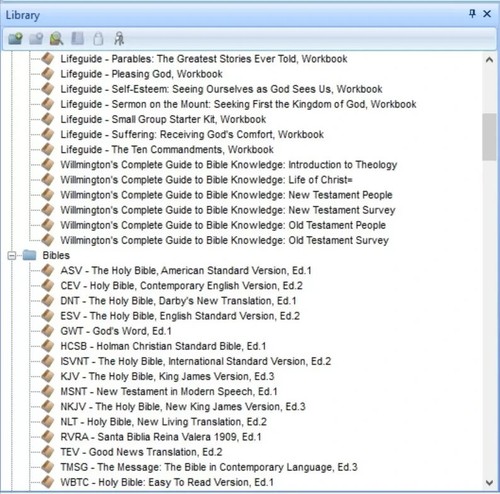Click book icon beside The Ten Commandments
Image resolution: width=500 pixels, height=494 pixels.
[48, 149]
